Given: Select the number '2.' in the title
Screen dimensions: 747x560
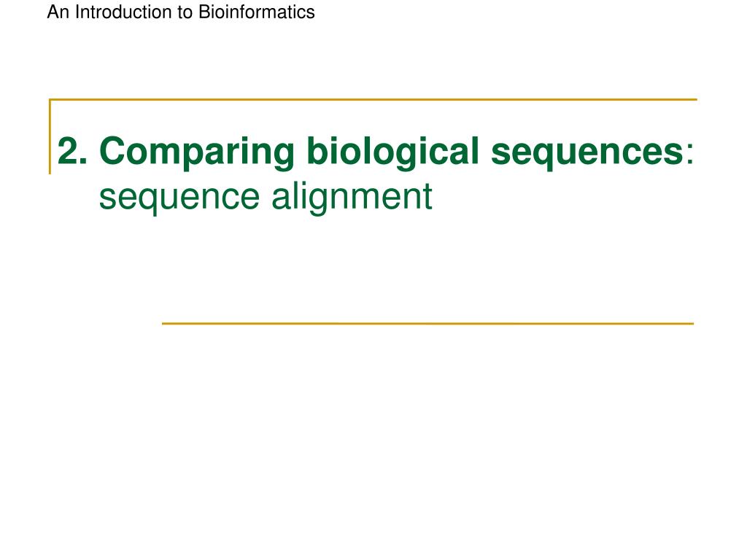Looking at the screenshot, I should pyautogui.click(x=72, y=152).
